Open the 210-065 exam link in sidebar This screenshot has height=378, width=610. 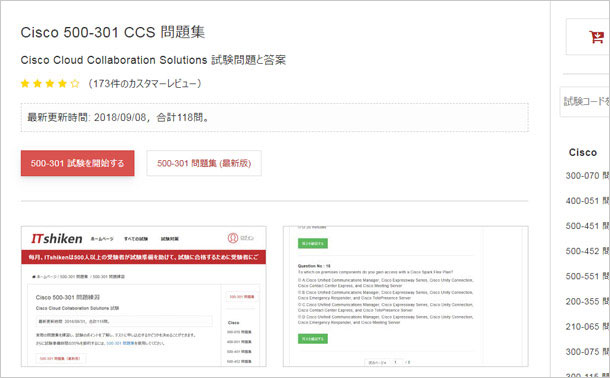(587, 327)
